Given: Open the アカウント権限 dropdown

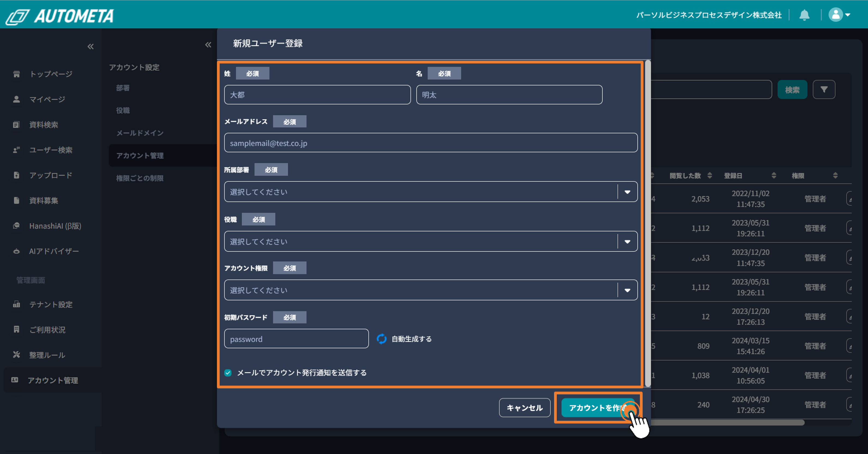Looking at the screenshot, I should [431, 290].
